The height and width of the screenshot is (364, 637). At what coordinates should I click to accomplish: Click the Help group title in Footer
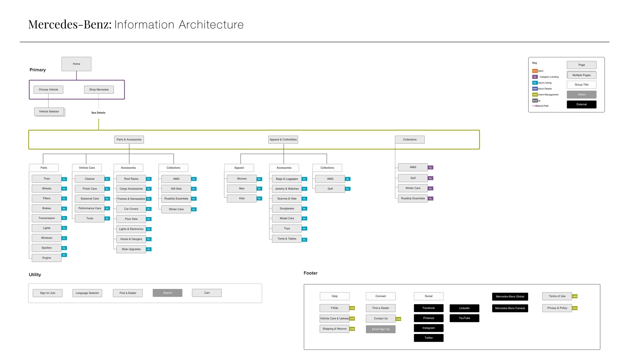pos(335,296)
